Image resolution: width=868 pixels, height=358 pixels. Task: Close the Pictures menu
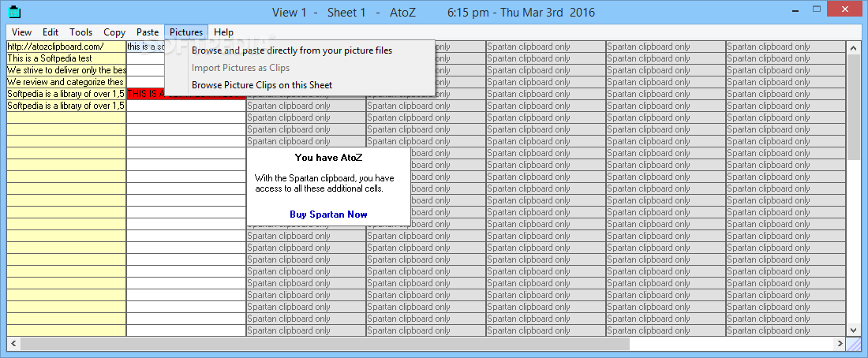click(x=186, y=32)
